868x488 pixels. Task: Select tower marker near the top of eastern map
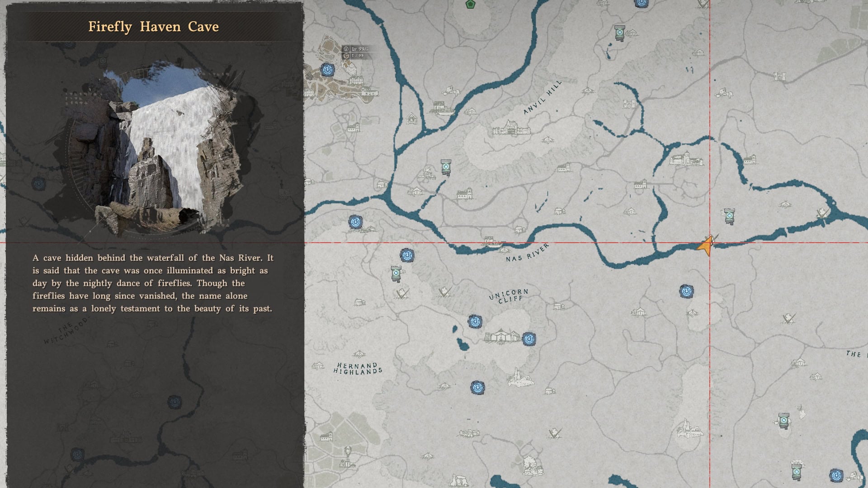[619, 33]
